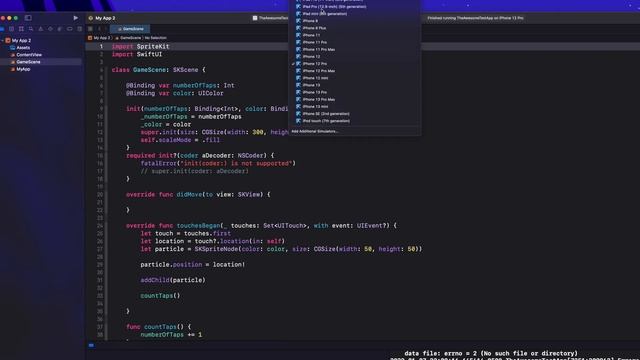Open the Source Control navigator

coord(11,29)
